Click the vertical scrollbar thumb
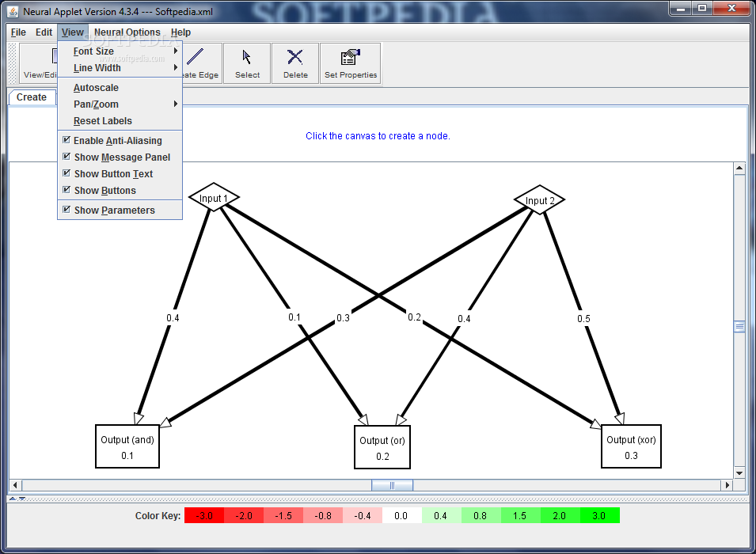Screen dimensions: 756x554 point(739,326)
